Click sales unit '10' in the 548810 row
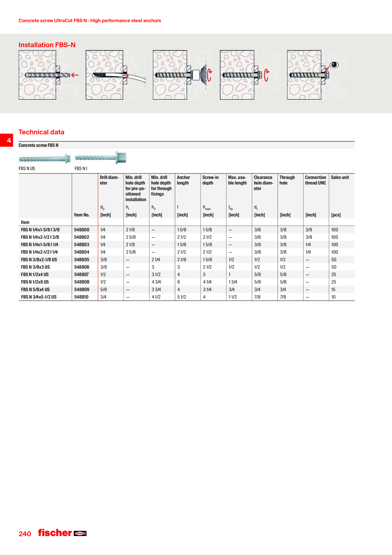This screenshot has height=555, width=392. (x=334, y=297)
